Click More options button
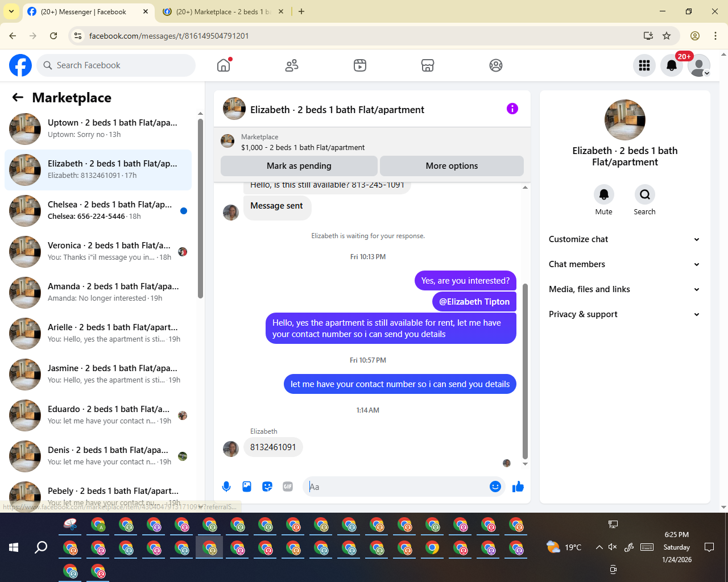The image size is (728, 582). coord(452,166)
